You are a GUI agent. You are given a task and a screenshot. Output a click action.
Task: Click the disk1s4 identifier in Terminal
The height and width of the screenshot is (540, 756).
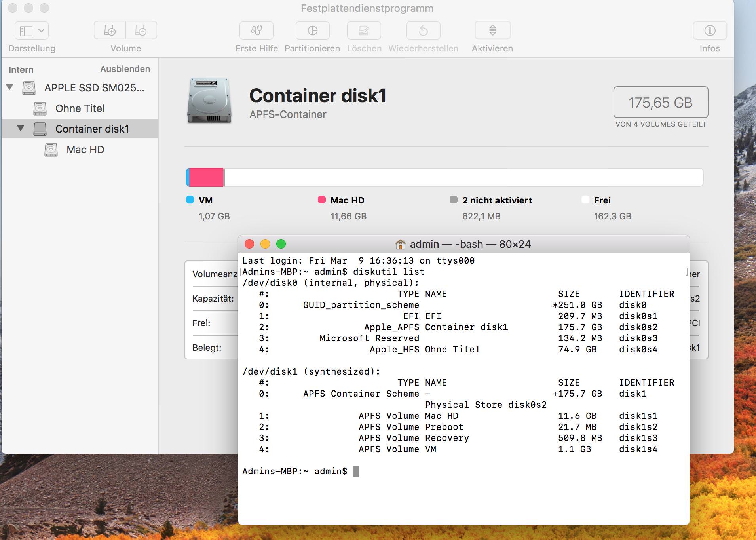(x=638, y=449)
